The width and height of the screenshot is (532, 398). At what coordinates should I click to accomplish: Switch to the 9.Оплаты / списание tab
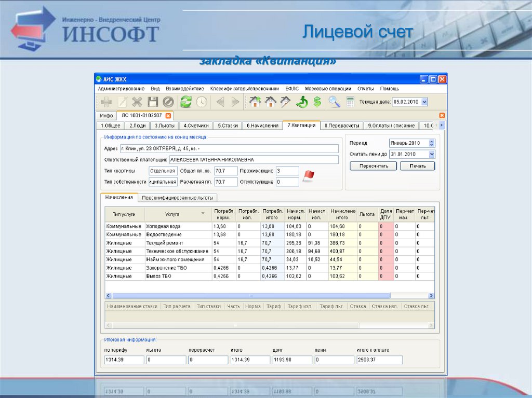point(391,126)
